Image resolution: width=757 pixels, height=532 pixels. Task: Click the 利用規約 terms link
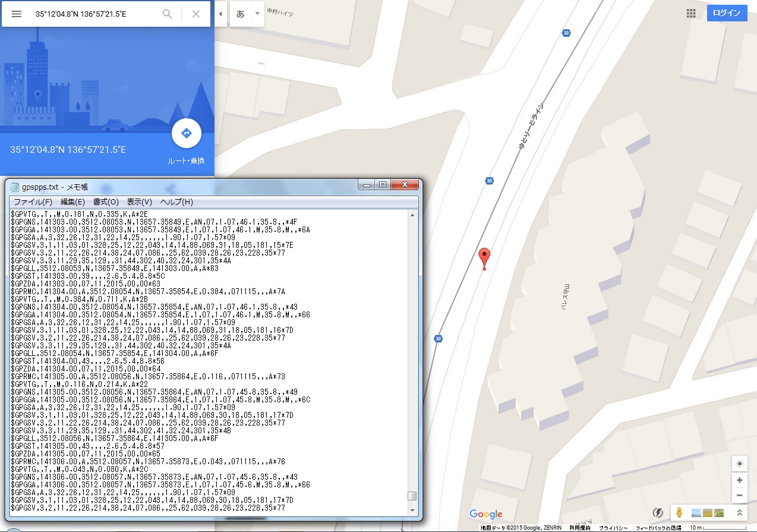[x=579, y=528]
